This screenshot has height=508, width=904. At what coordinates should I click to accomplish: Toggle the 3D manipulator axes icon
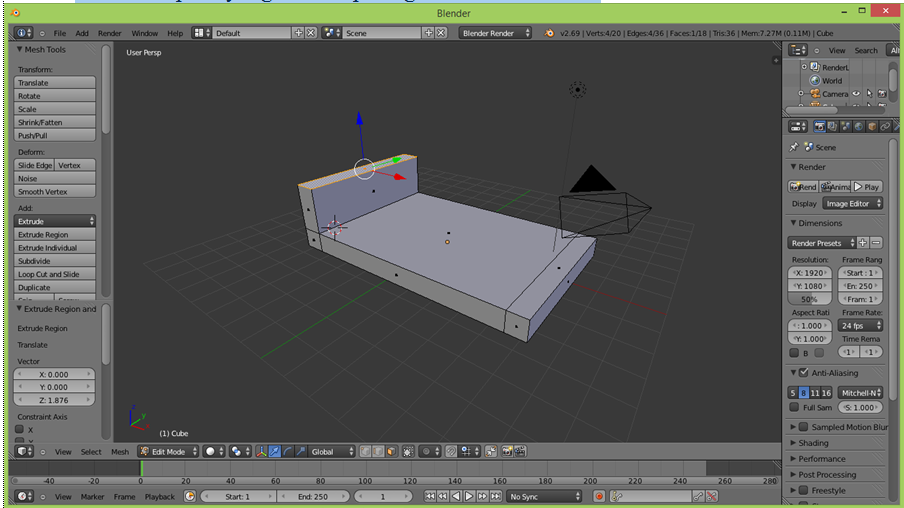[x=261, y=452]
